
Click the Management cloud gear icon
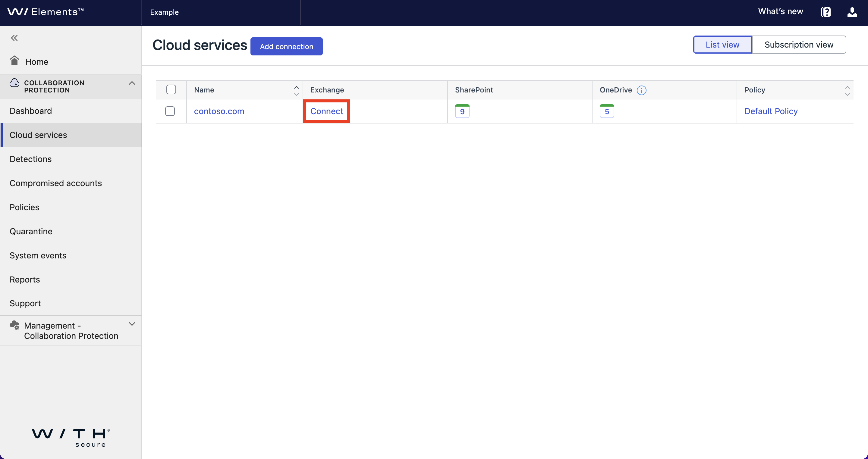14,325
